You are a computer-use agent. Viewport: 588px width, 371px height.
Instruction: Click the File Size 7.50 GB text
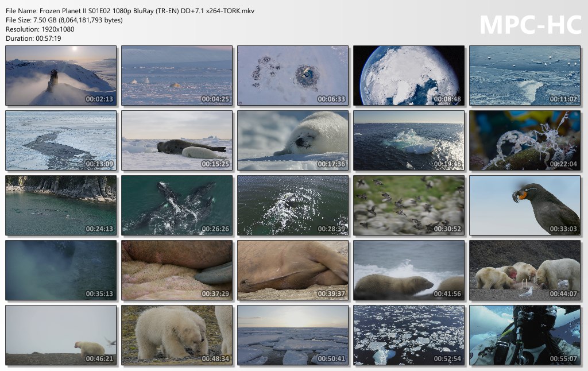(64, 20)
